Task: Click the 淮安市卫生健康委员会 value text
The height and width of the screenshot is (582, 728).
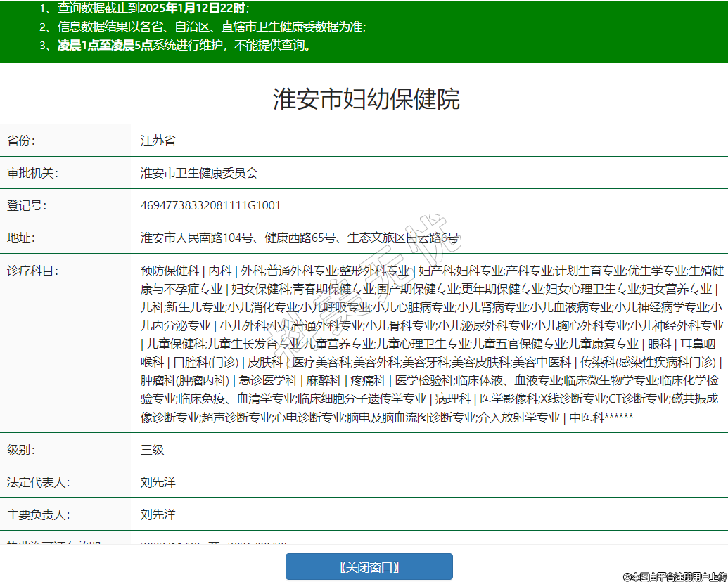Action: (x=199, y=173)
